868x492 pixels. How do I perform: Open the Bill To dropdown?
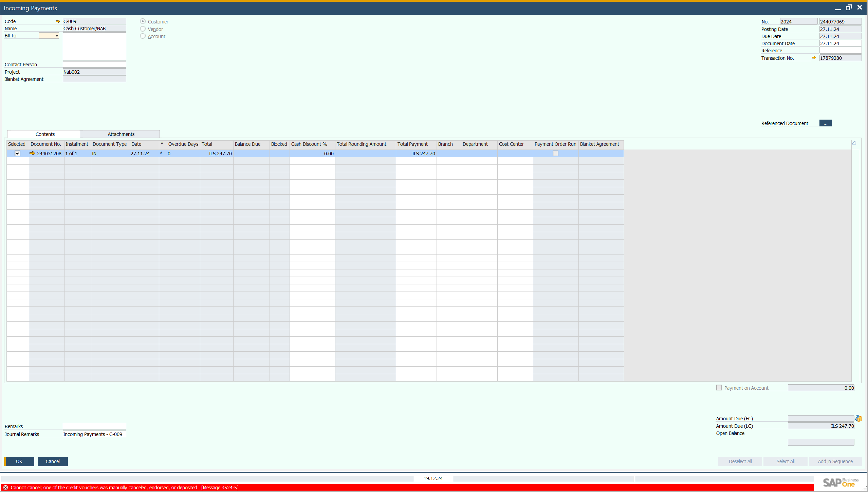56,36
